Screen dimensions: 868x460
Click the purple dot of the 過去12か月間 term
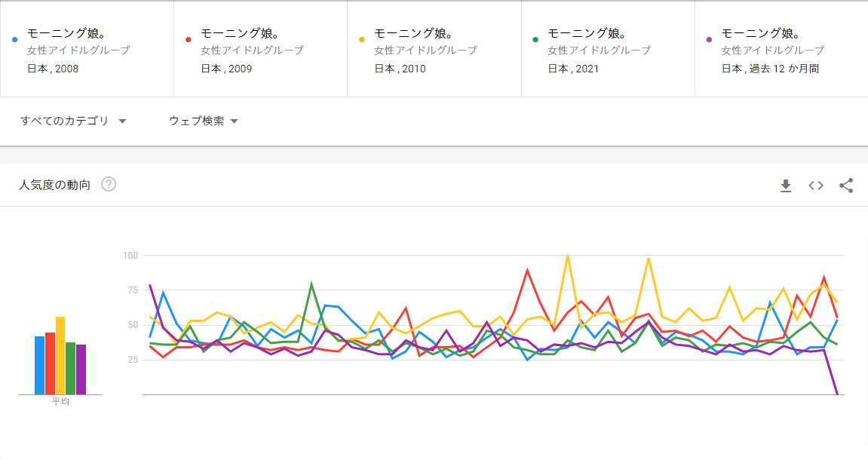[x=709, y=39]
